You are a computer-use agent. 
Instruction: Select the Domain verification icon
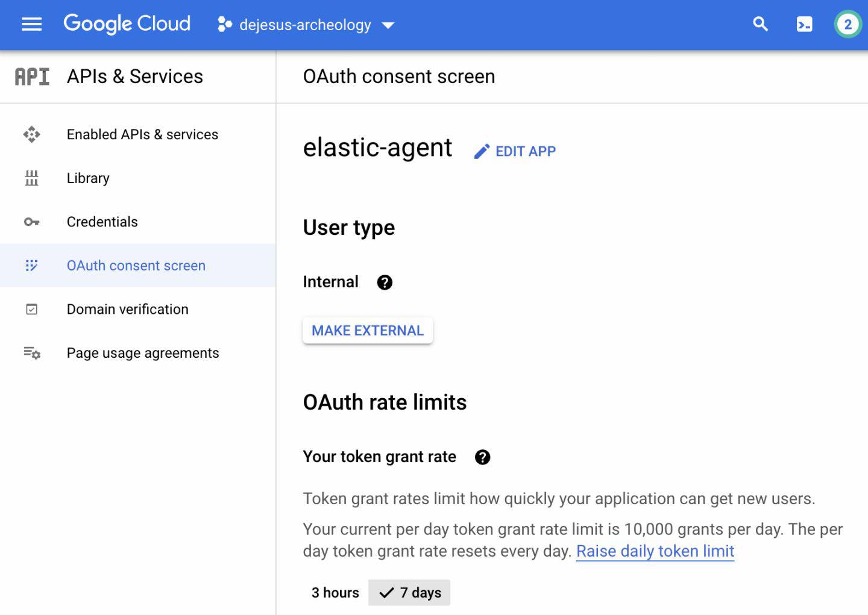[x=31, y=309]
